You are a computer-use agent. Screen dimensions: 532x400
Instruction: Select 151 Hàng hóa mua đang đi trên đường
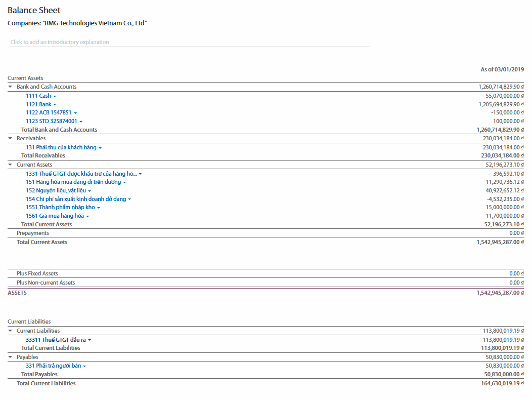(73, 182)
